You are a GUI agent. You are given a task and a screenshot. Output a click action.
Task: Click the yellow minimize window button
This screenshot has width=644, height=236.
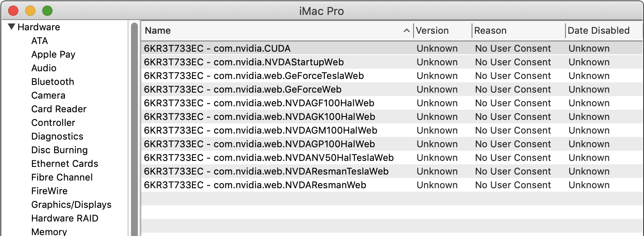point(30,11)
